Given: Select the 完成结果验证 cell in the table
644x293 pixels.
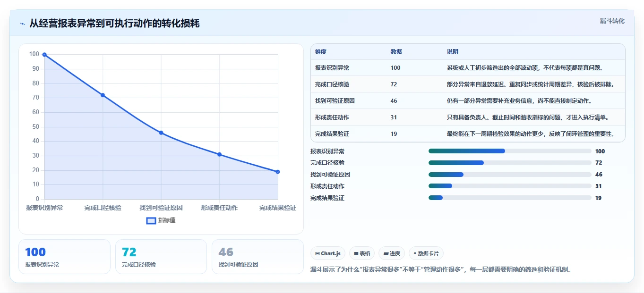Looking at the screenshot, I should coord(332,134).
